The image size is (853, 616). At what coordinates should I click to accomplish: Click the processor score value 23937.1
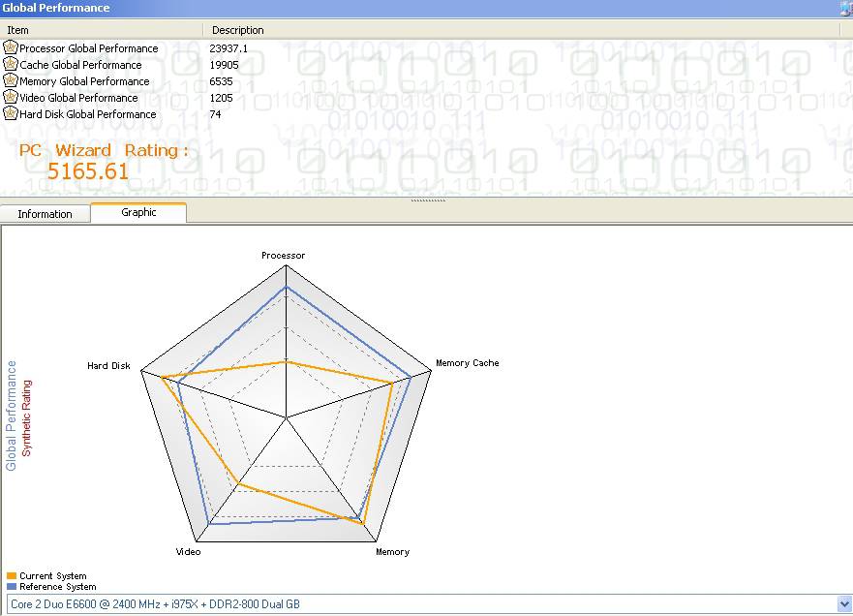tap(228, 48)
